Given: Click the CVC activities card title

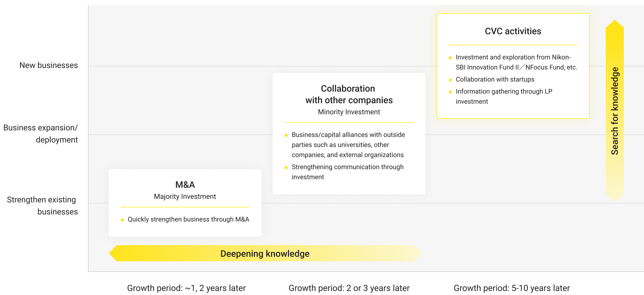Looking at the screenshot, I should (x=513, y=31).
